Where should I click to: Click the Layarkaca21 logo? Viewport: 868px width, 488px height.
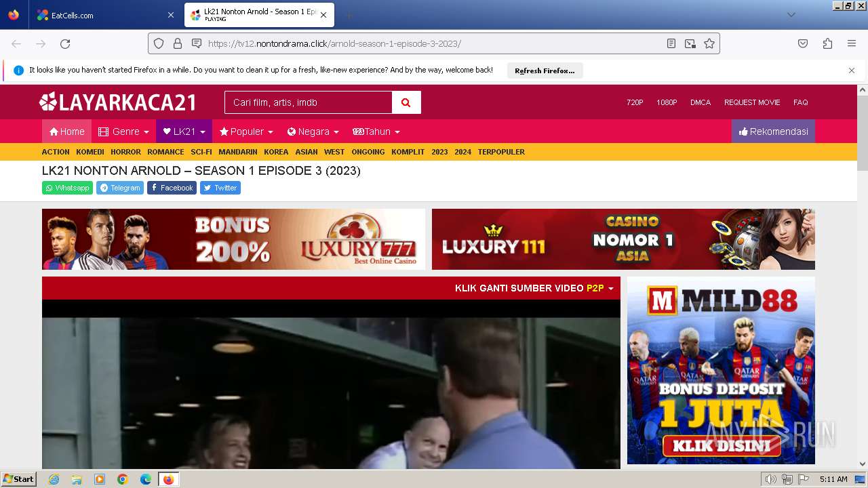[x=118, y=102]
